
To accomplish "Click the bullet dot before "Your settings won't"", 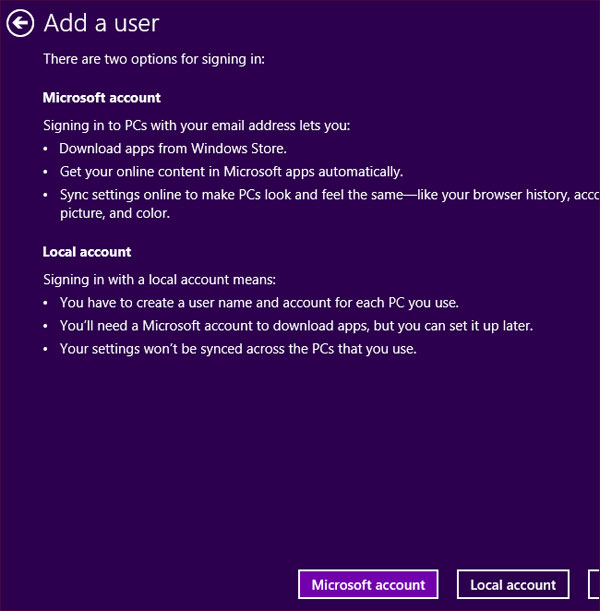I will point(47,349).
